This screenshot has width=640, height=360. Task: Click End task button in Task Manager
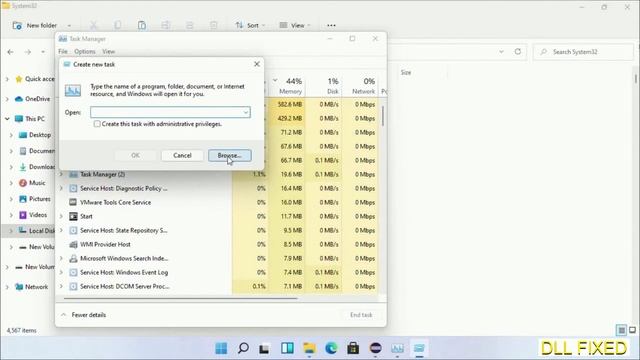361,315
